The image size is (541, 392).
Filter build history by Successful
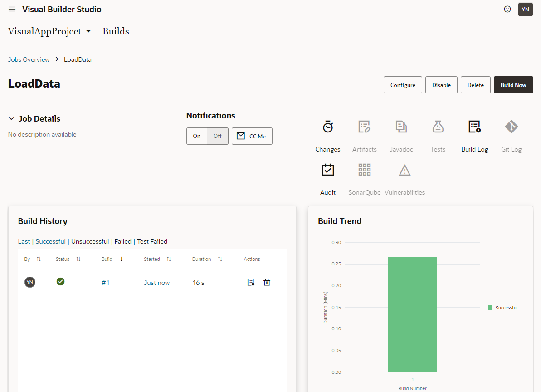click(x=50, y=241)
